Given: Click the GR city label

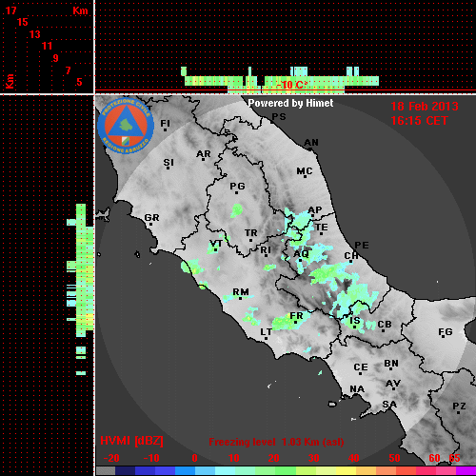Looking at the screenshot, I should pyautogui.click(x=151, y=218).
